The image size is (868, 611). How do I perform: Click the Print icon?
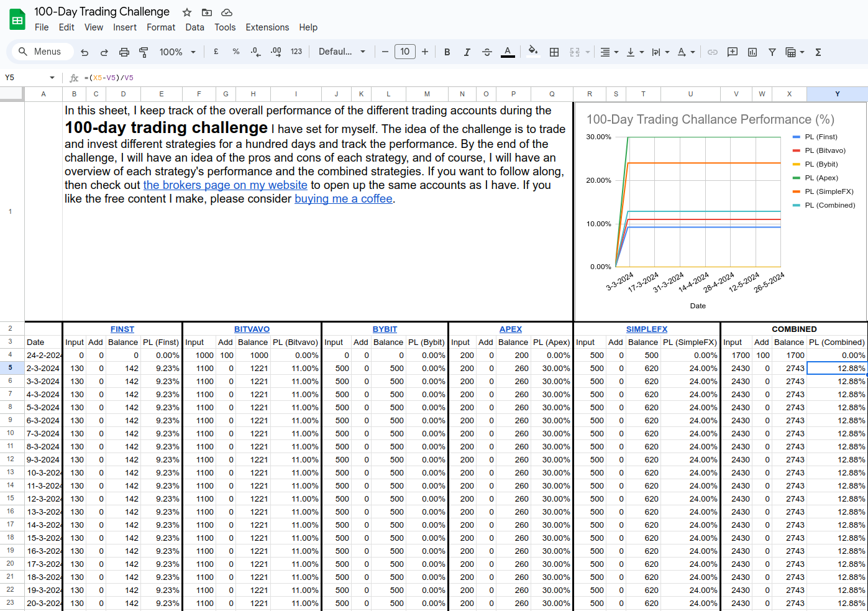click(x=124, y=52)
